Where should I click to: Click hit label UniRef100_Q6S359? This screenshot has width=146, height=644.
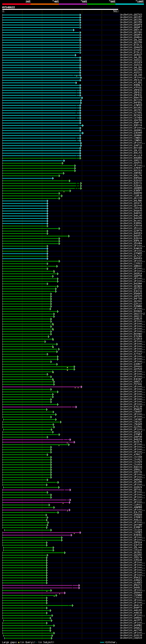pyautogui.click(x=131, y=22)
